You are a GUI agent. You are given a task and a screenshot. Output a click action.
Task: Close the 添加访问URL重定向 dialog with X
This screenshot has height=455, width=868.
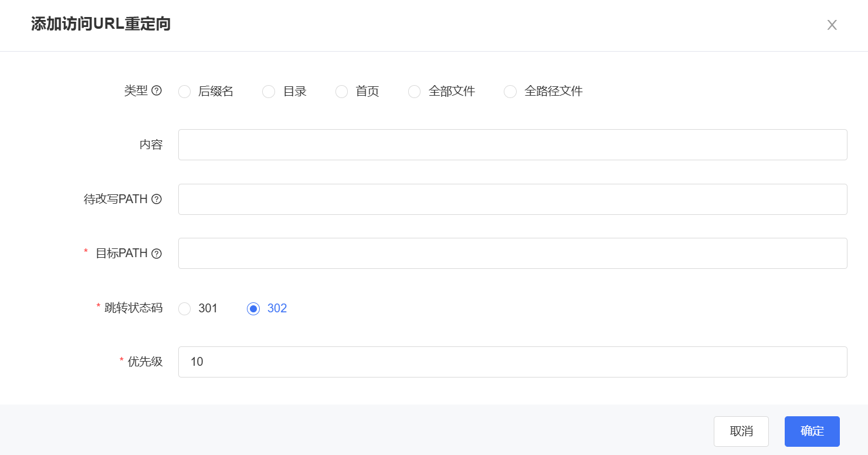pos(832,25)
